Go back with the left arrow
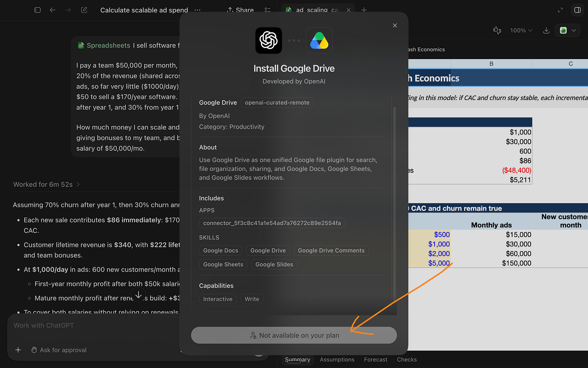Viewport: 588px width, 368px height. pos(52,10)
